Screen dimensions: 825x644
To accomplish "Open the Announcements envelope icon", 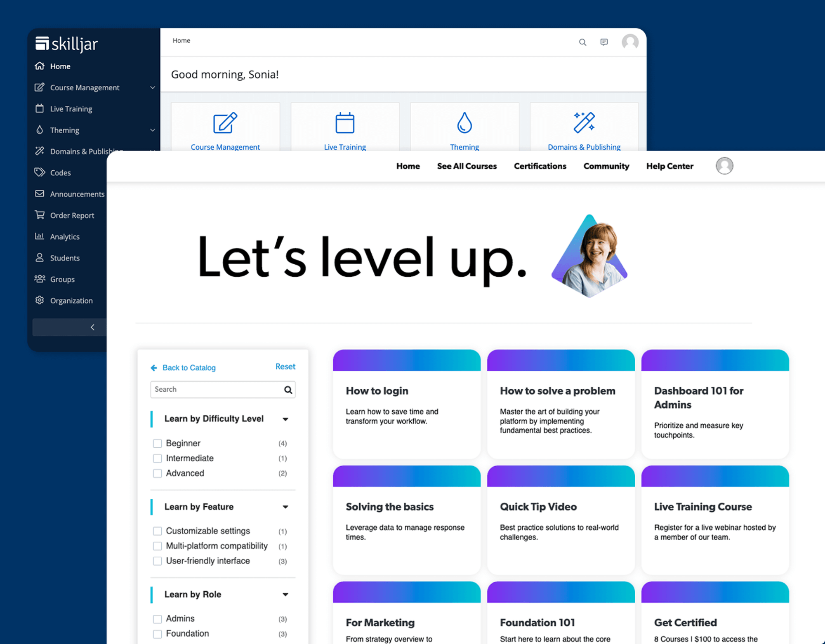I will (x=40, y=194).
